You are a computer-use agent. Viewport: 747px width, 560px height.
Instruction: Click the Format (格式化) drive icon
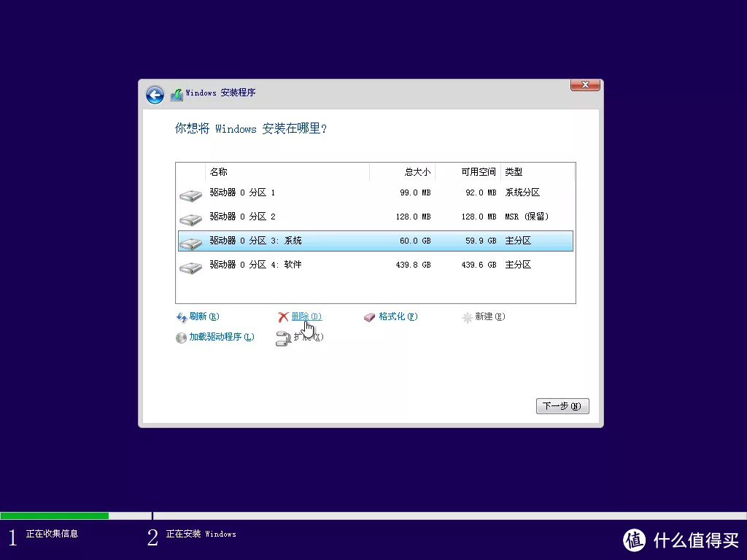coord(368,316)
